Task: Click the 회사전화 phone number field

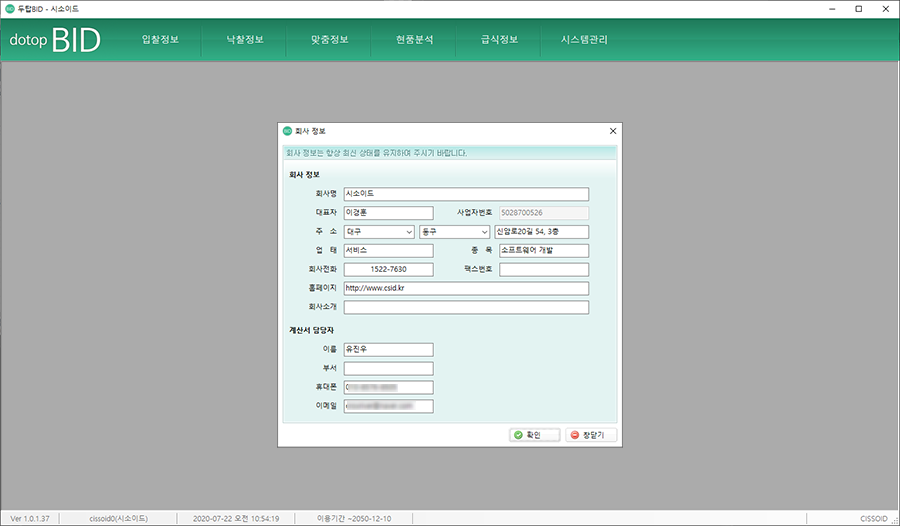Action: (x=387, y=270)
